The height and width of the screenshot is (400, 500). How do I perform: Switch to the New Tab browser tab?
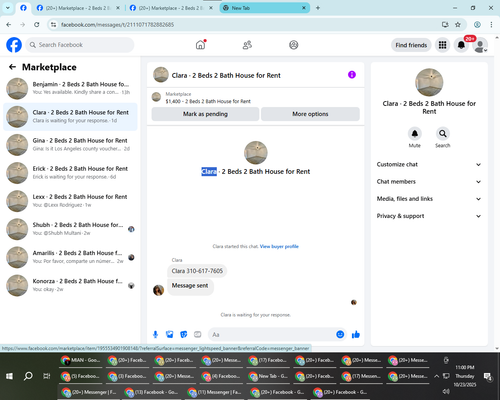pos(264,8)
